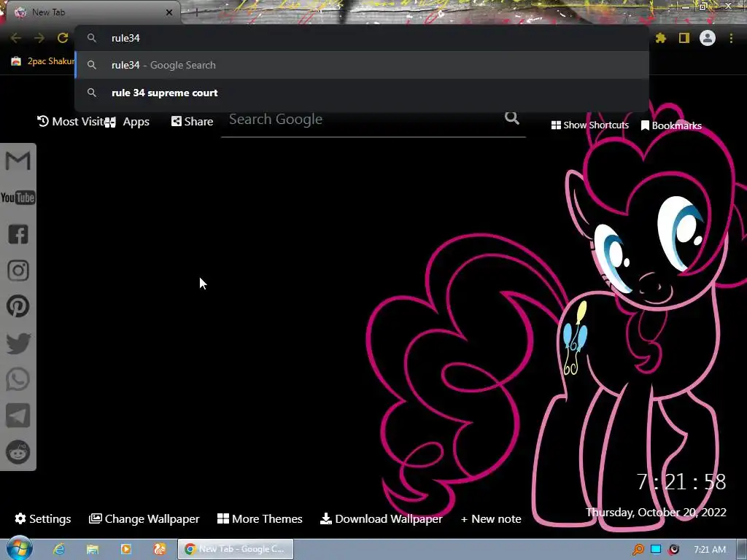Select the rule 34 supreme court suggestion
This screenshot has height=560, width=747.
tap(362, 93)
